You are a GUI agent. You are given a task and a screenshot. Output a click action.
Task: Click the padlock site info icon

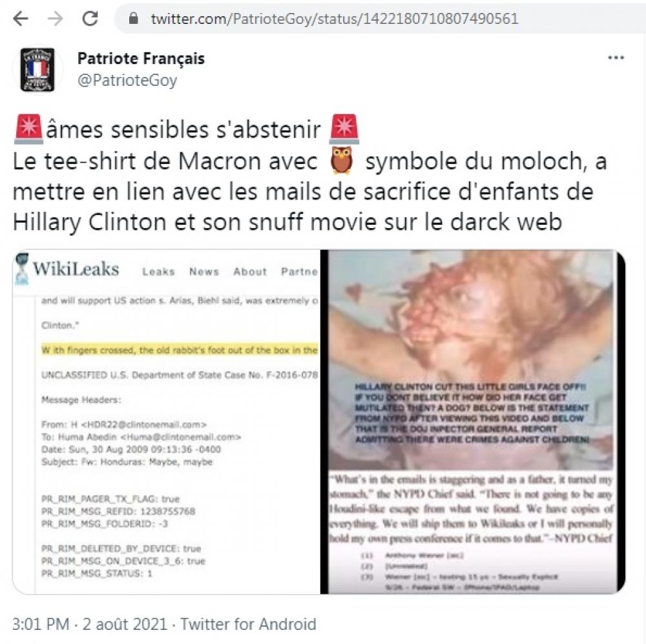134,17
